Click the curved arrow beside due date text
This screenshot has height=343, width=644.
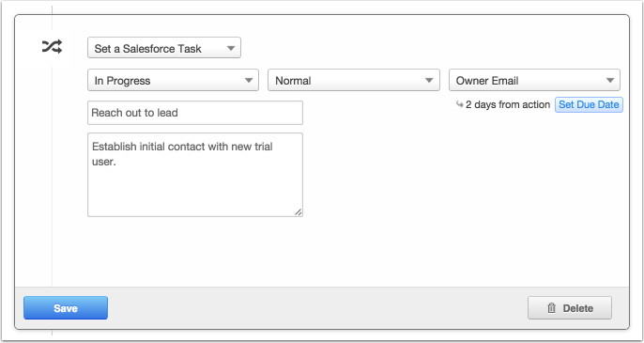[460, 104]
